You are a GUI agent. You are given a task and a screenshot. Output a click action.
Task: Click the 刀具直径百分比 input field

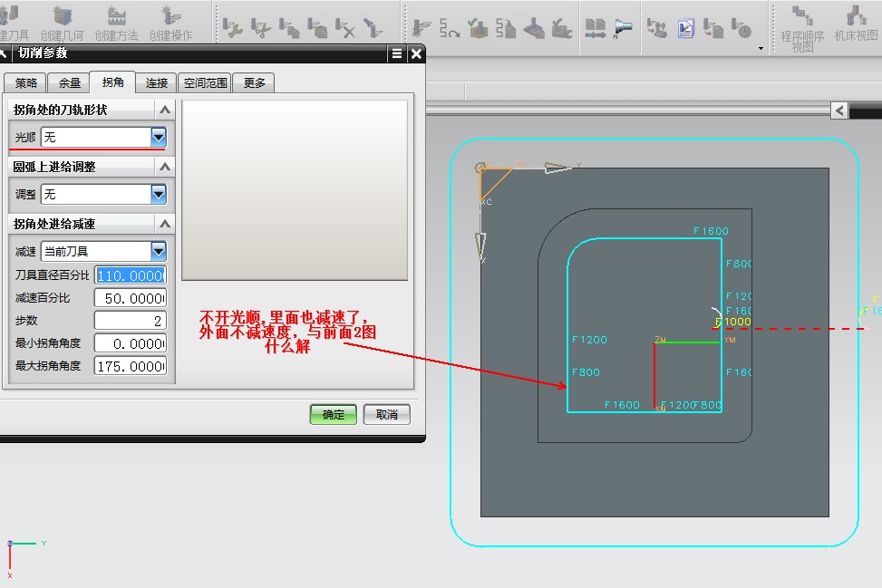pos(131,275)
